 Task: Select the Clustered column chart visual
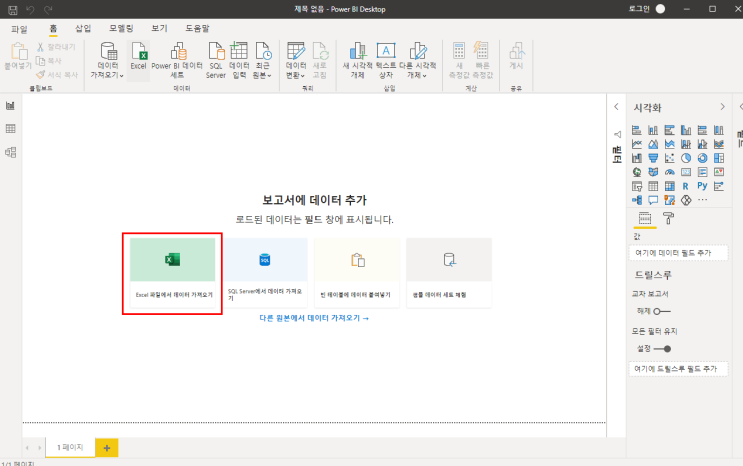(686, 130)
